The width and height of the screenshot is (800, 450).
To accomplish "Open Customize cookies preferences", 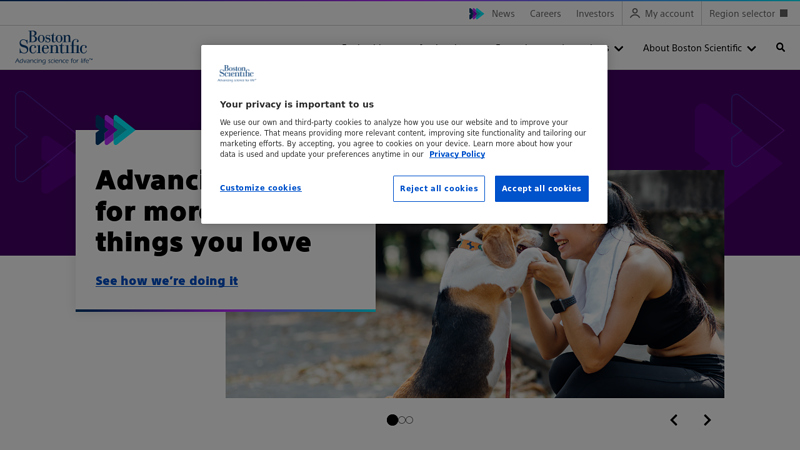I will pos(260,188).
